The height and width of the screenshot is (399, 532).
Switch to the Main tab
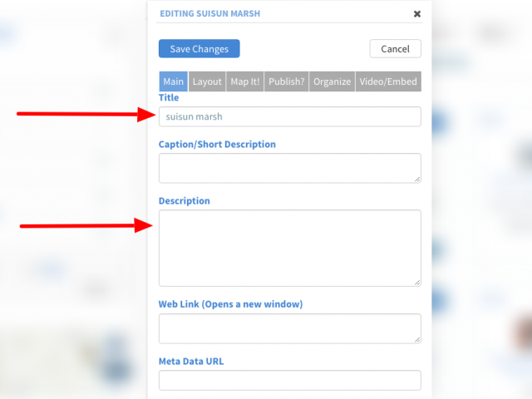[174, 81]
